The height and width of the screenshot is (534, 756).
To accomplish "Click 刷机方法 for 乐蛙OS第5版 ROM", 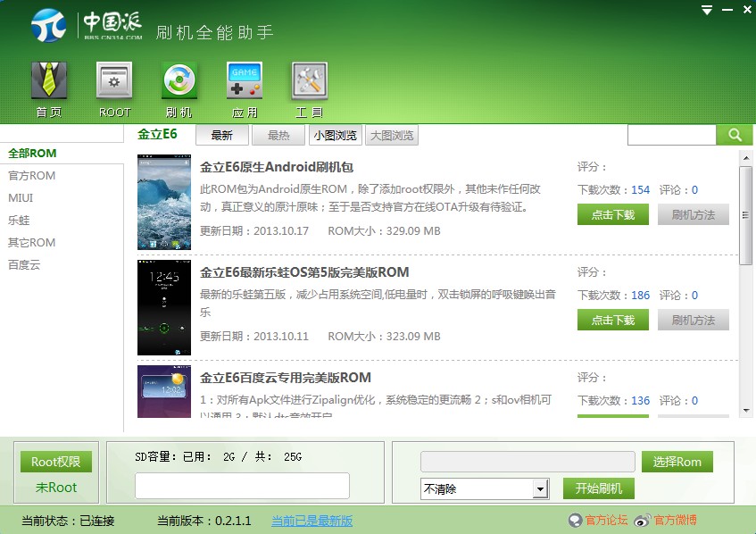I will 694,320.
